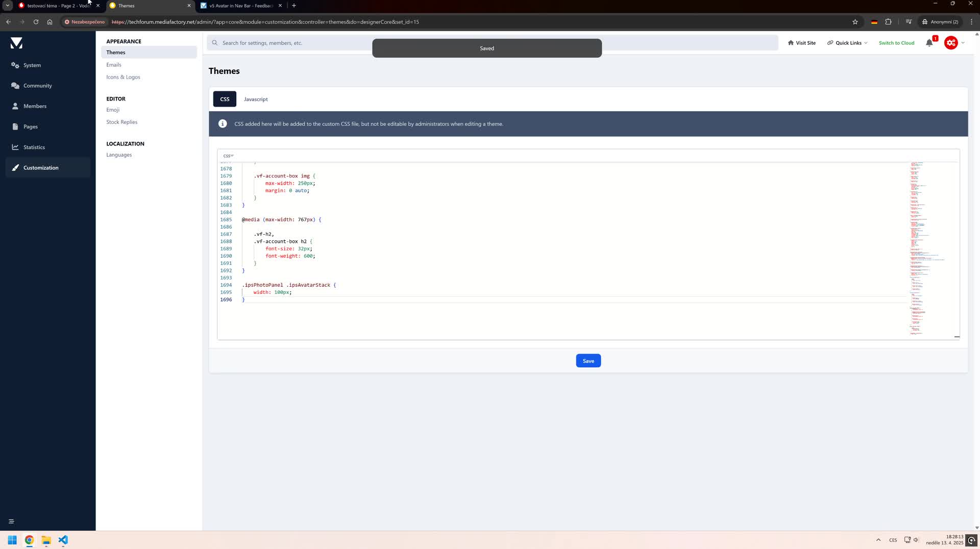The image size is (980, 549).
Task: Open the browser three-dot menu
Action: [x=971, y=22]
